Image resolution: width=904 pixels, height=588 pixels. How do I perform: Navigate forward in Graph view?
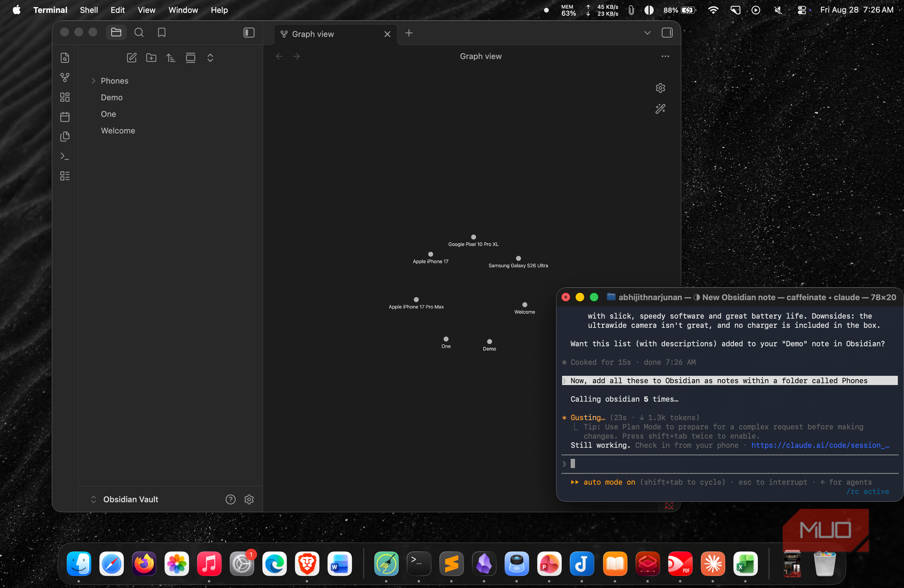tap(296, 56)
